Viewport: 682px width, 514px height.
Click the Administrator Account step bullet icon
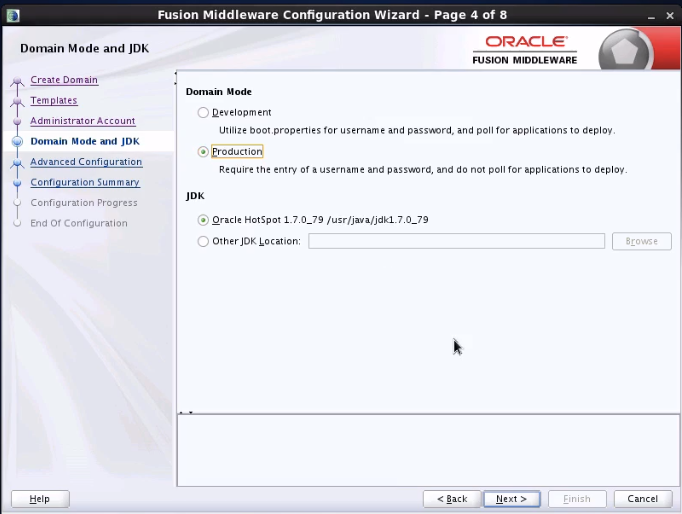[x=17, y=121]
